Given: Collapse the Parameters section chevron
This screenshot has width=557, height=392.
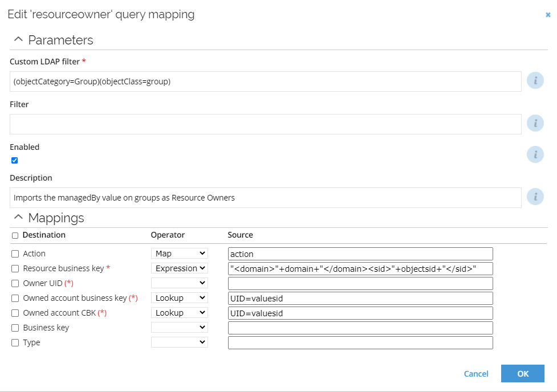Looking at the screenshot, I should pos(18,39).
